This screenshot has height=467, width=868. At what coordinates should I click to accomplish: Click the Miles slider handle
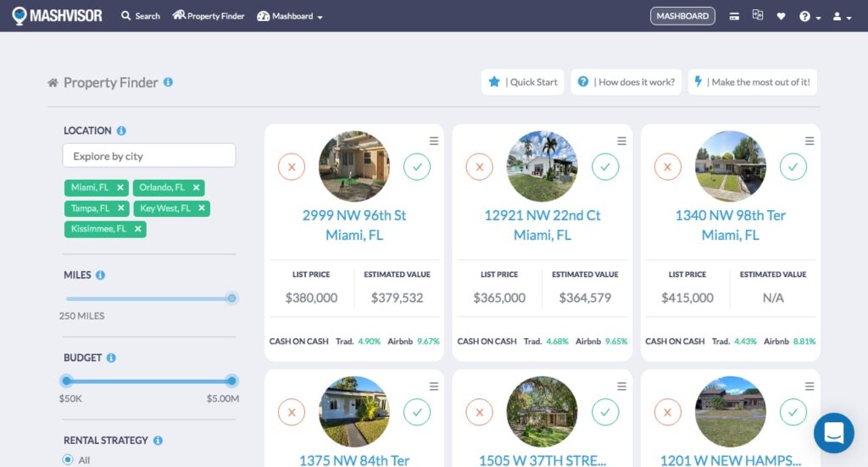pyautogui.click(x=231, y=298)
